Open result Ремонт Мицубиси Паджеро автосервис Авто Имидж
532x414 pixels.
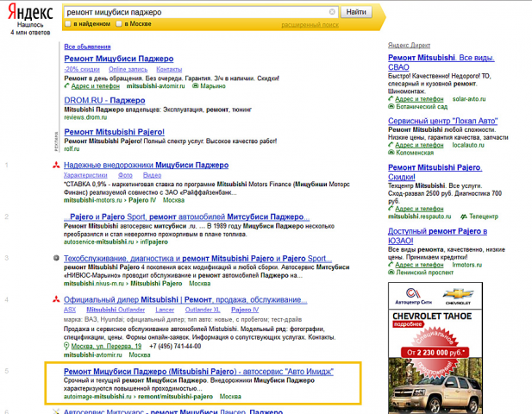pos(198,372)
